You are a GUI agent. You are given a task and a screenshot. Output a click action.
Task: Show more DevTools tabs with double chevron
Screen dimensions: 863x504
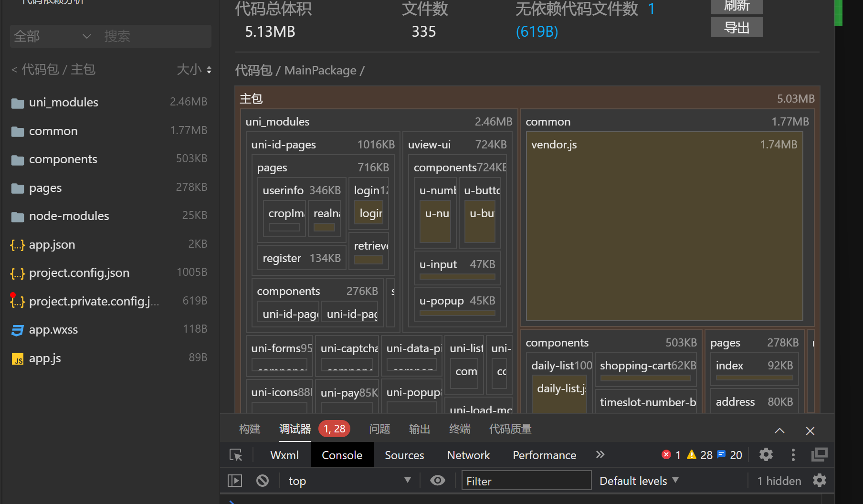[x=600, y=455]
